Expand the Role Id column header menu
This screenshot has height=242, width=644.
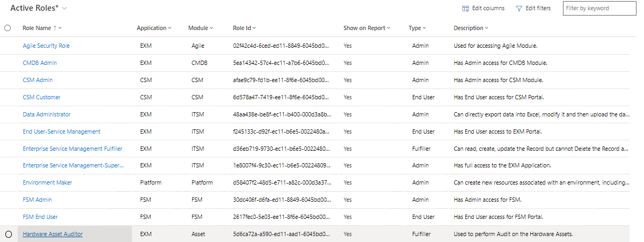pyautogui.click(x=254, y=28)
